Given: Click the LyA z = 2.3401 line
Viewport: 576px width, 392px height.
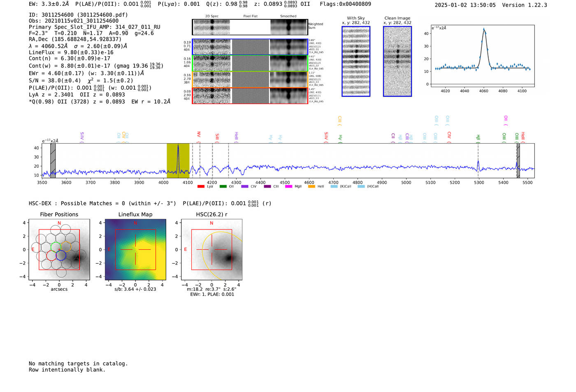Looking at the screenshot, I should point(77,94).
